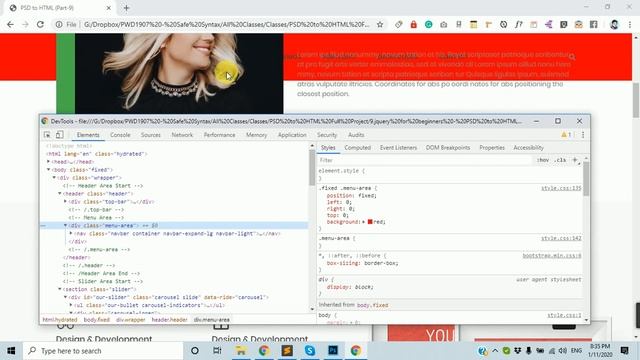
Task: Open the style.css:135 source link
Action: click(x=561, y=188)
